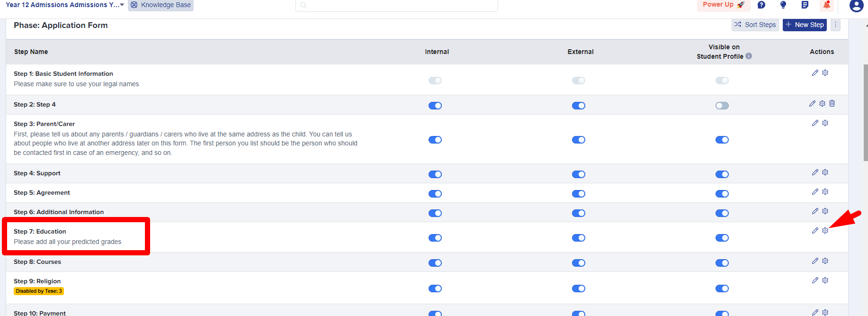The image size is (868, 316).
Task: Open the phase more options kebab menu
Action: tap(835, 25)
